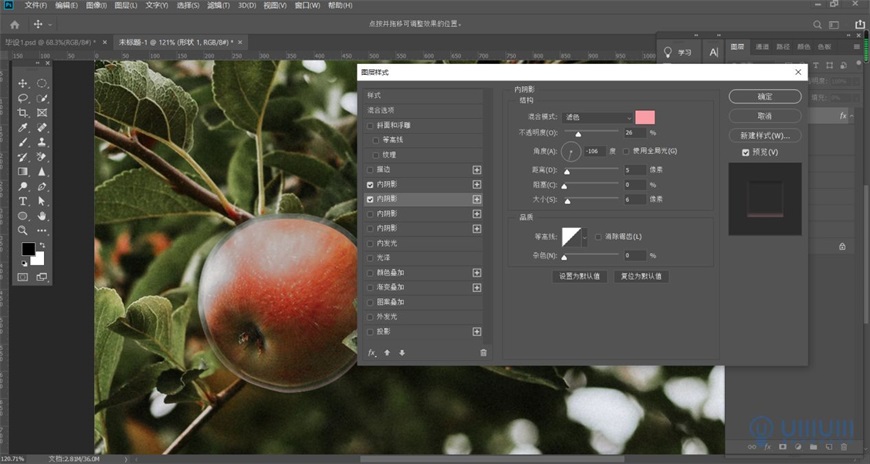Select the Path Selection arrow tool
Image resolution: width=870 pixels, height=464 pixels.
[42, 201]
